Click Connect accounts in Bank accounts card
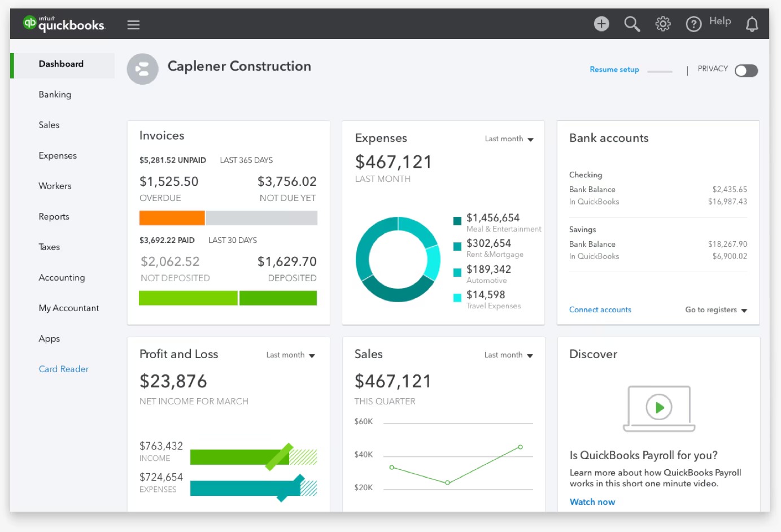781x532 pixels. pos(600,309)
